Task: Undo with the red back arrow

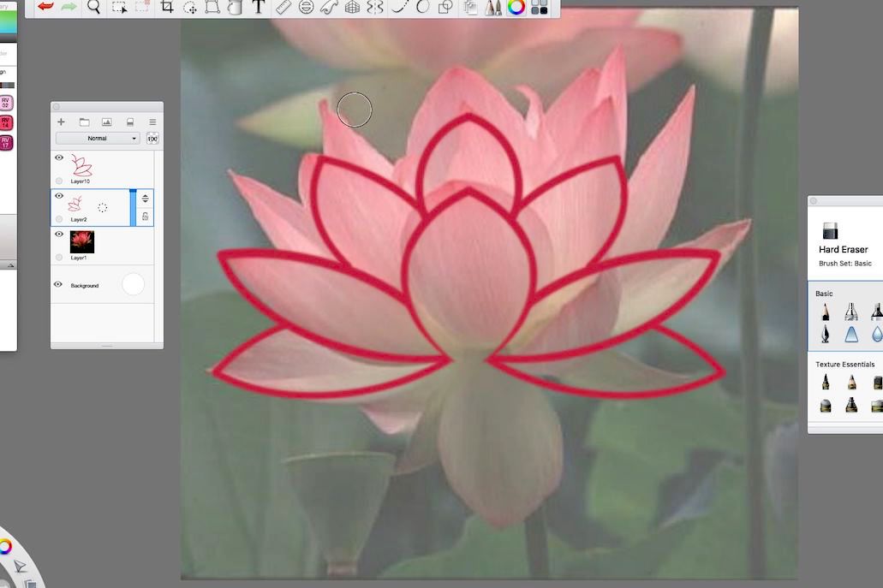Action: coord(45,7)
